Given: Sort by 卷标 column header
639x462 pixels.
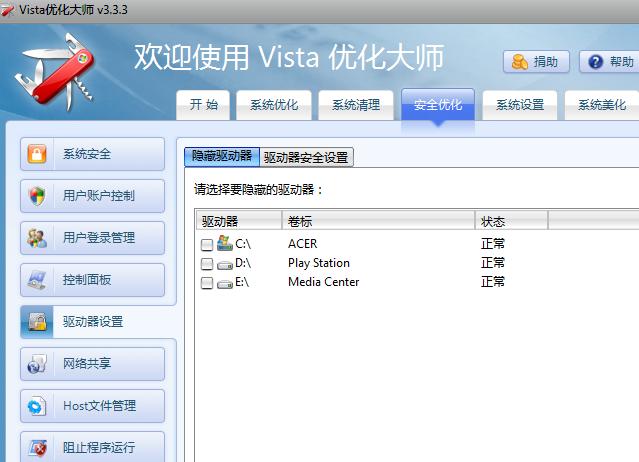Looking at the screenshot, I should [378, 221].
